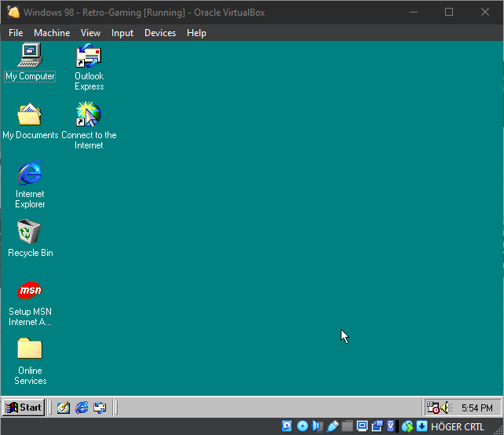Screen dimensions: 504x435
Task: Click the VirtualBox mouse integration indicator
Action: tap(407, 426)
